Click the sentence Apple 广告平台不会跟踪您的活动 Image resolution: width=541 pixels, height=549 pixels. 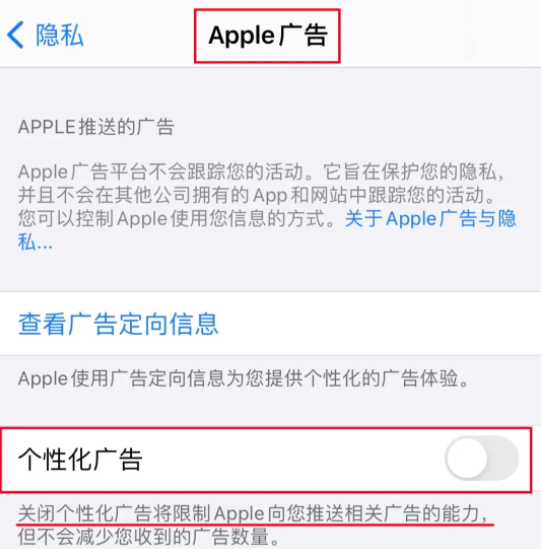point(161,172)
